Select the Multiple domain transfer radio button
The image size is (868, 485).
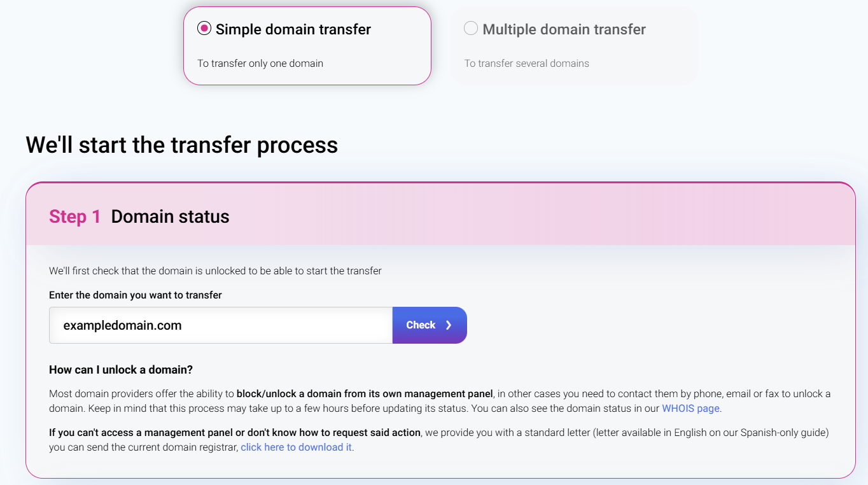coord(471,29)
